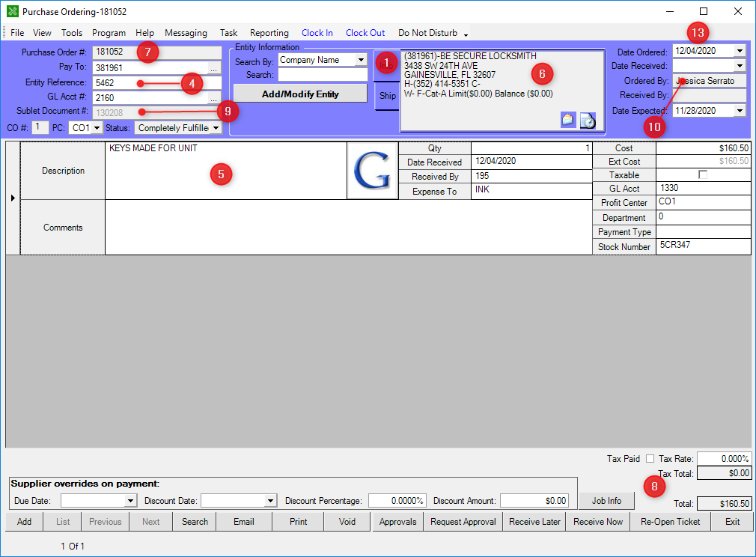The width and height of the screenshot is (756, 557).
Task: Click the CO # field
Action: (40, 127)
